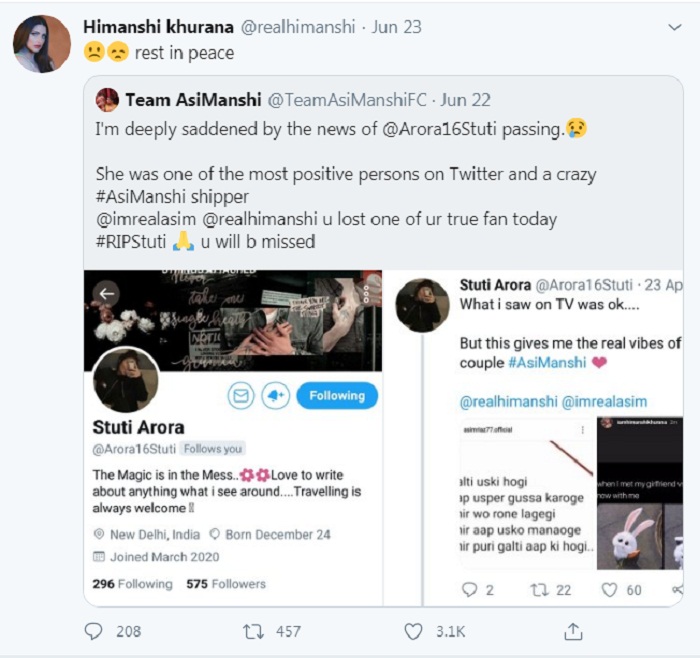Toggle the blue Following button
Viewport: 700px width, 658px height.
[336, 396]
